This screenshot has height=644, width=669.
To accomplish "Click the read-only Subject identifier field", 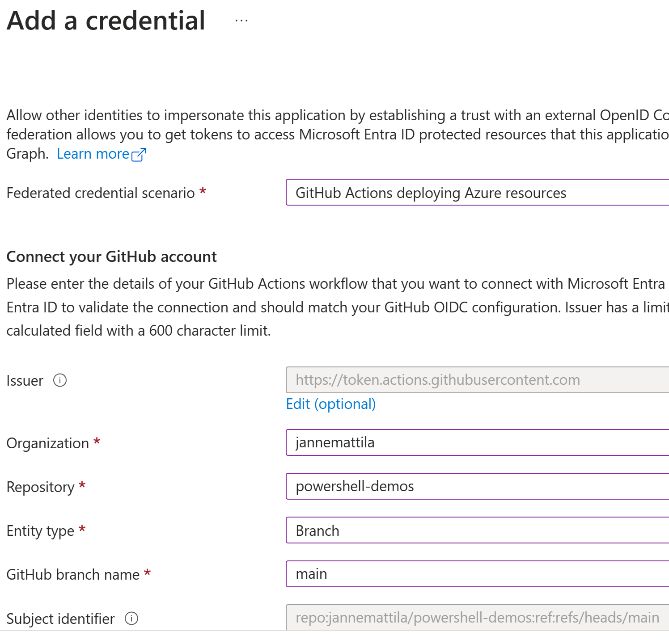I will tap(478, 618).
